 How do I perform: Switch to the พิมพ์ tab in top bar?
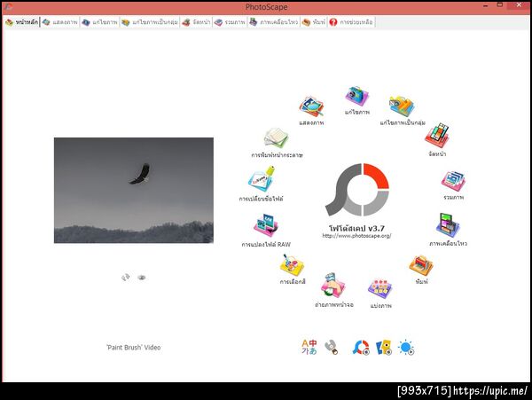point(314,22)
